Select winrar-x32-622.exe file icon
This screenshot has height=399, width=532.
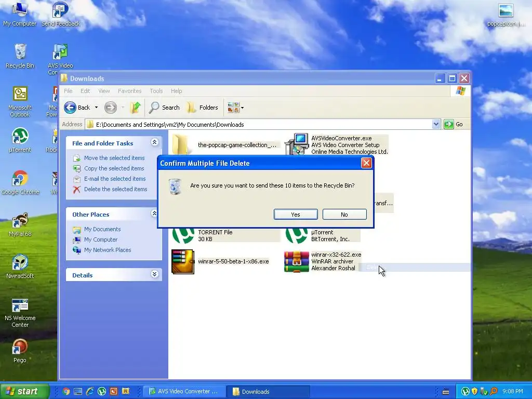(x=297, y=261)
